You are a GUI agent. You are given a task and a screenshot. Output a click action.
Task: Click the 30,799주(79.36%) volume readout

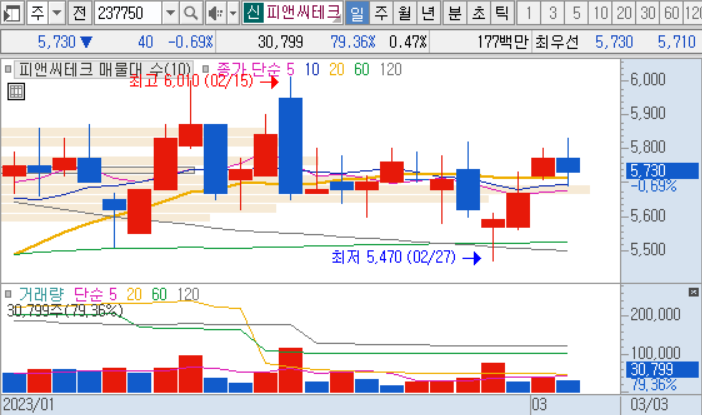coord(65,310)
